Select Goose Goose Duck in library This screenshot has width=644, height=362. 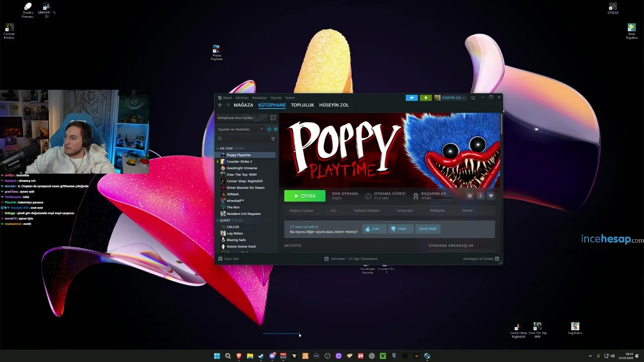[246, 246]
